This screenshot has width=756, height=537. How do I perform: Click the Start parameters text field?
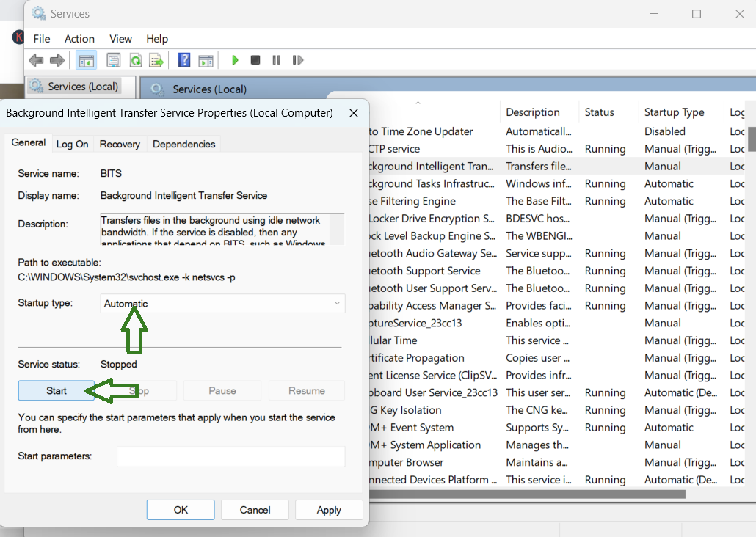pos(230,456)
